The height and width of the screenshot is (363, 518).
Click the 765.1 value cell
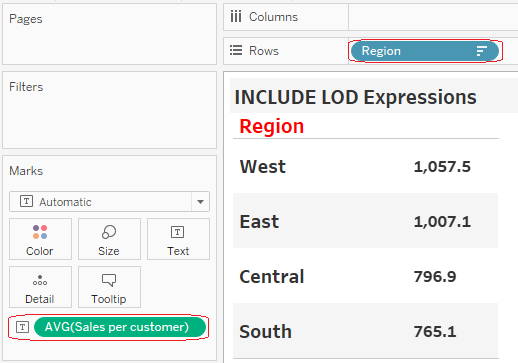click(435, 332)
